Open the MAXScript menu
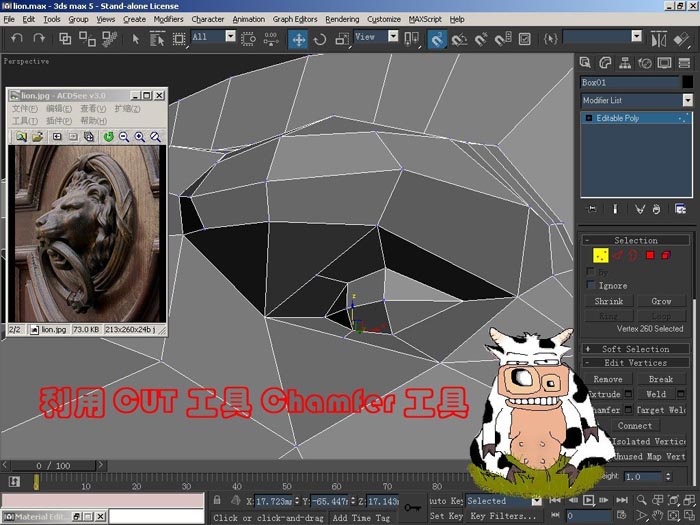700x525 pixels. click(425, 19)
